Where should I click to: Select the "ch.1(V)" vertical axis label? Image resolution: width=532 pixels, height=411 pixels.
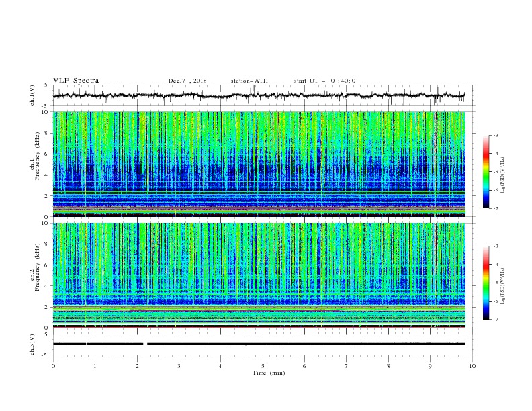click(32, 95)
